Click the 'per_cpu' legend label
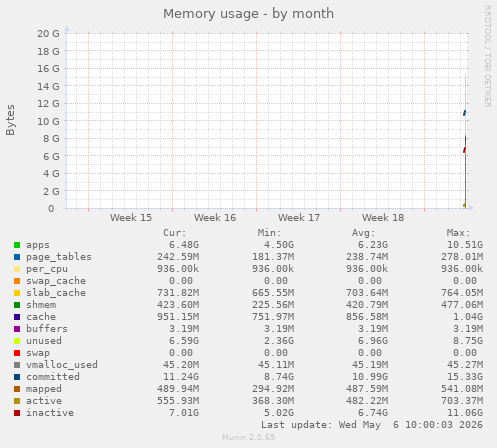The image size is (497, 448). (x=47, y=269)
